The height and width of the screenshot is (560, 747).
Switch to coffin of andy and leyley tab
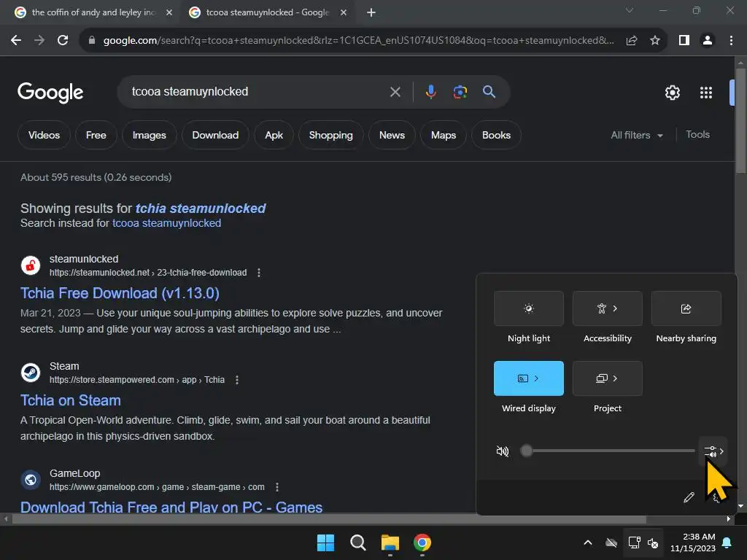93,13
